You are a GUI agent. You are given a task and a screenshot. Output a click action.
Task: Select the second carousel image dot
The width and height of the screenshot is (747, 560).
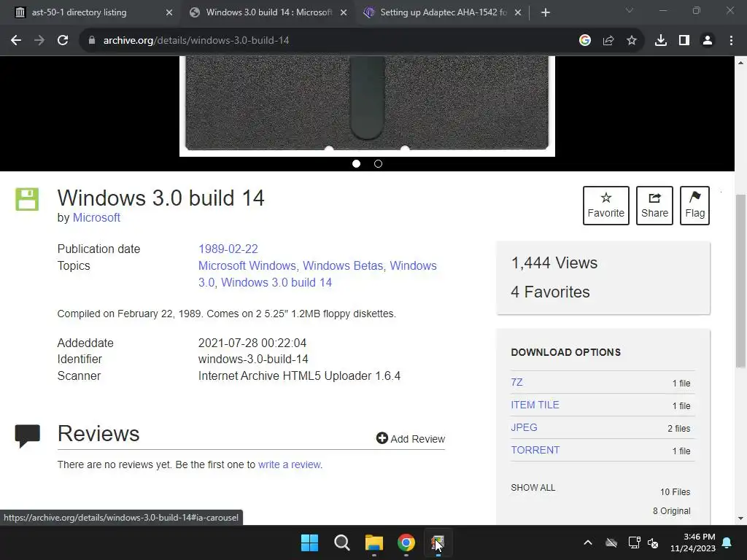pos(379,164)
